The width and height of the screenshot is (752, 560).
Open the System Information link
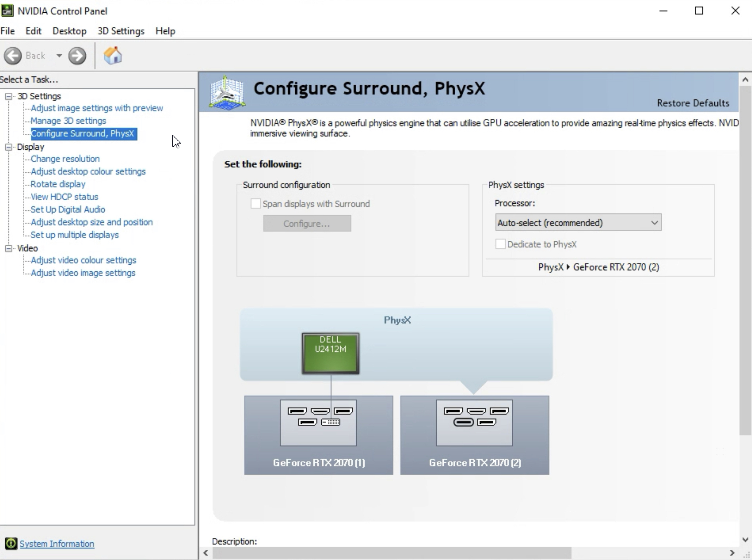tap(57, 544)
